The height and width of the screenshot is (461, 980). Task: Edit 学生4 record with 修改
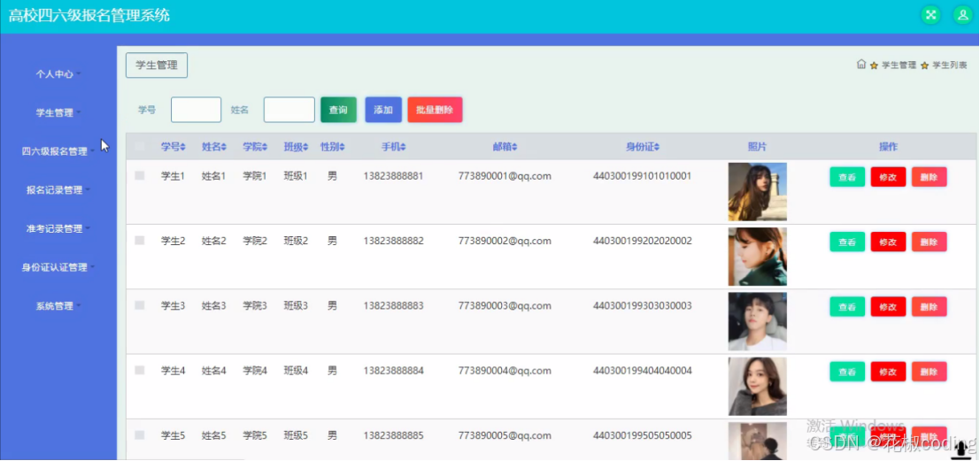(x=888, y=372)
